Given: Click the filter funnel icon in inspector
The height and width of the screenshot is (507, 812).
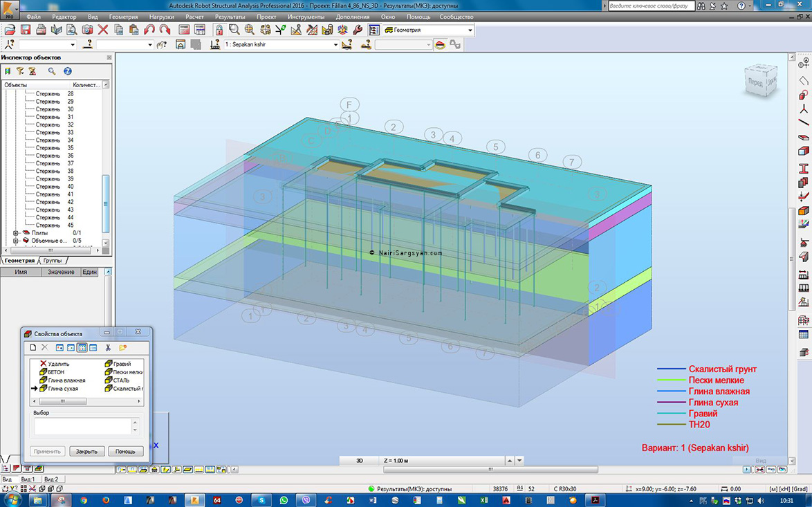Looking at the screenshot, I should pyautogui.click(x=19, y=71).
